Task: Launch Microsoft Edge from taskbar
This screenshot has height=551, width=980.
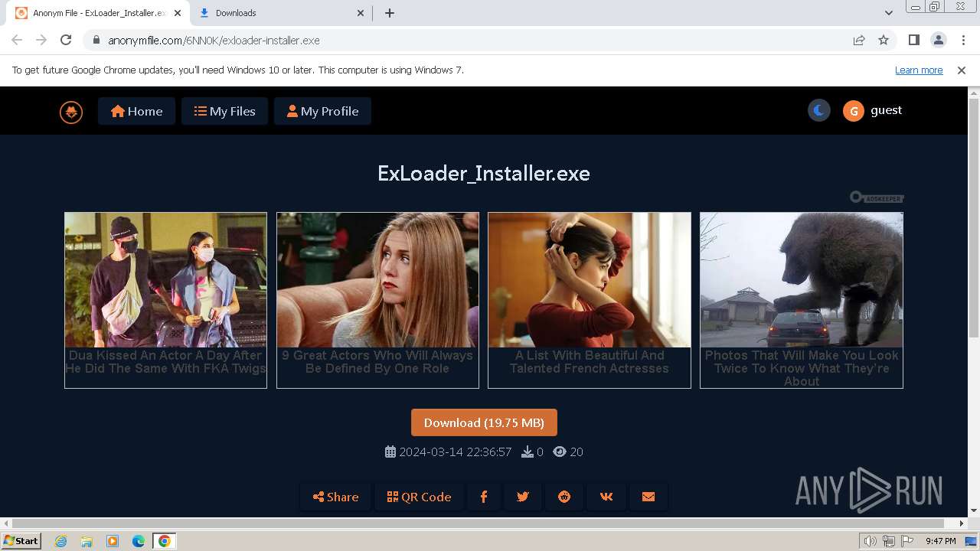Action: [139, 541]
